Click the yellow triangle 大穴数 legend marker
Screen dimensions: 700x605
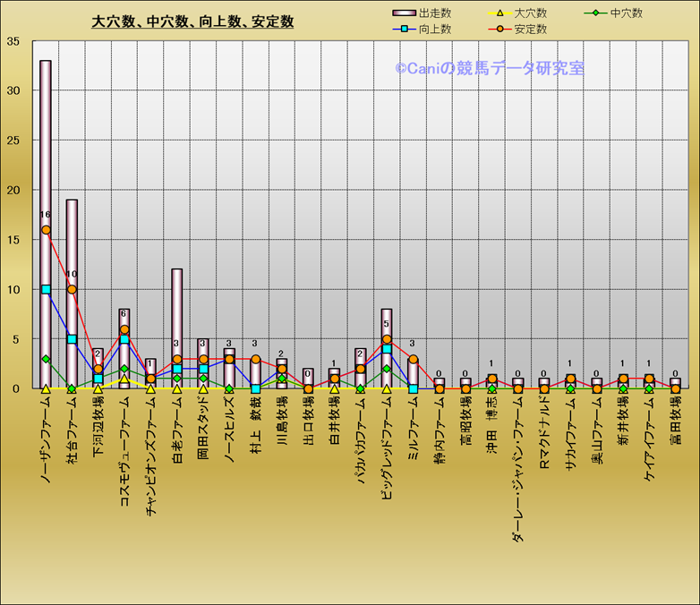[500, 13]
